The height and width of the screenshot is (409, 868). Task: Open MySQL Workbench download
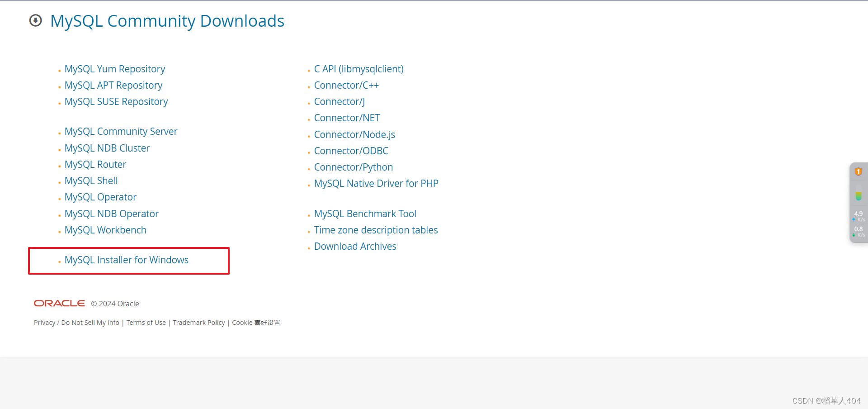105,230
